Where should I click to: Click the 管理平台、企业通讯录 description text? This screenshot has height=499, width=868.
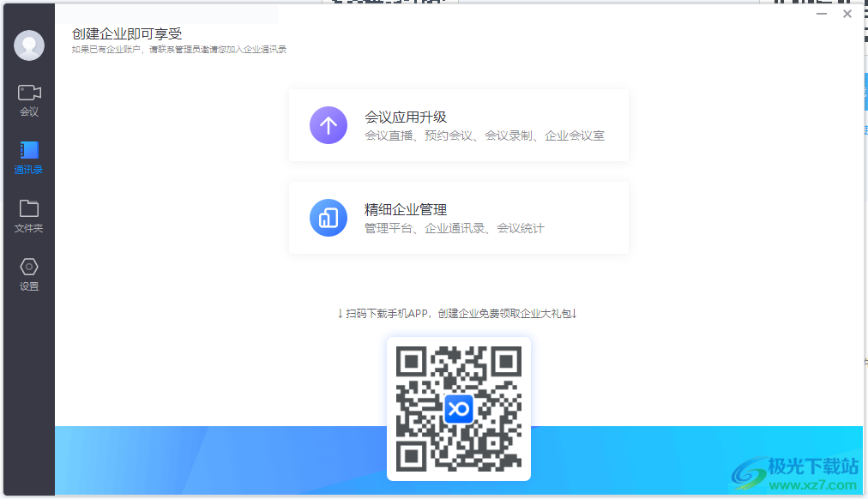[454, 228]
